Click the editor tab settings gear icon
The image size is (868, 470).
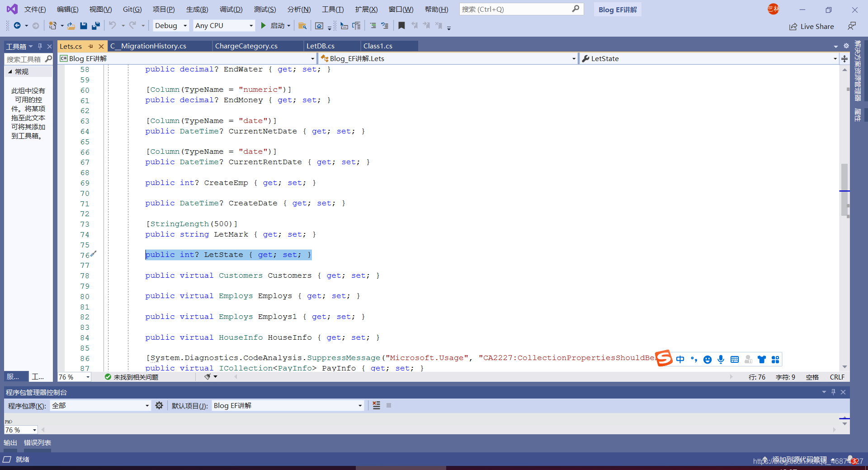(x=846, y=46)
